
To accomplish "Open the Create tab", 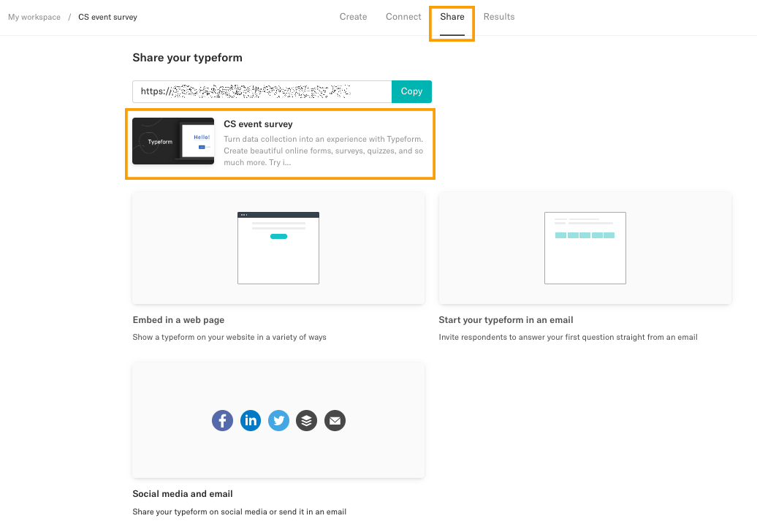I will [353, 17].
